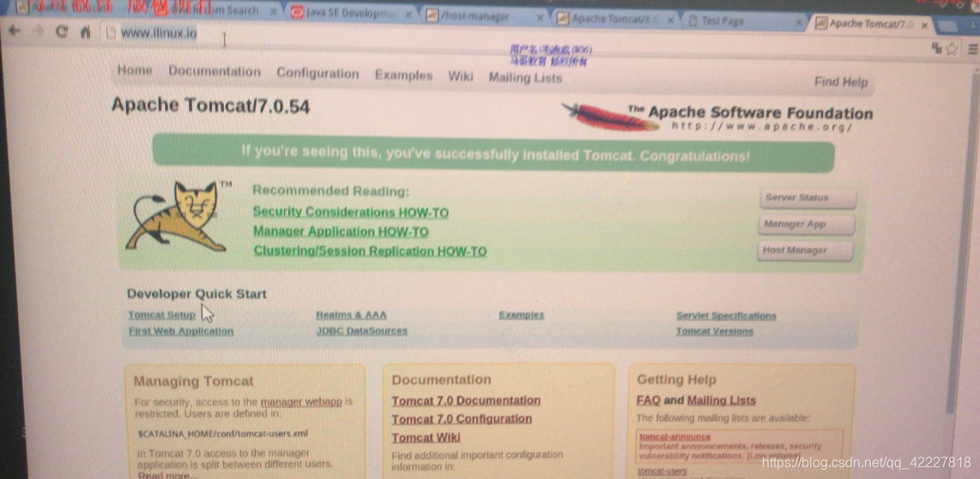Click the translate icon in address bar
This screenshot has height=479, width=980.
pos(936,47)
